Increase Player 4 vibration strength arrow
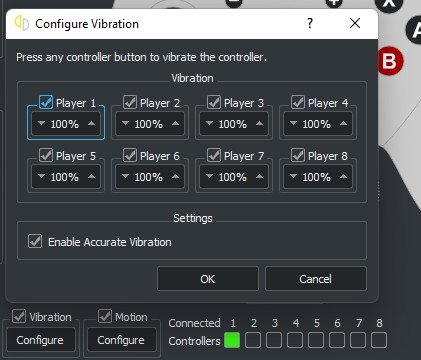 [x=344, y=123]
